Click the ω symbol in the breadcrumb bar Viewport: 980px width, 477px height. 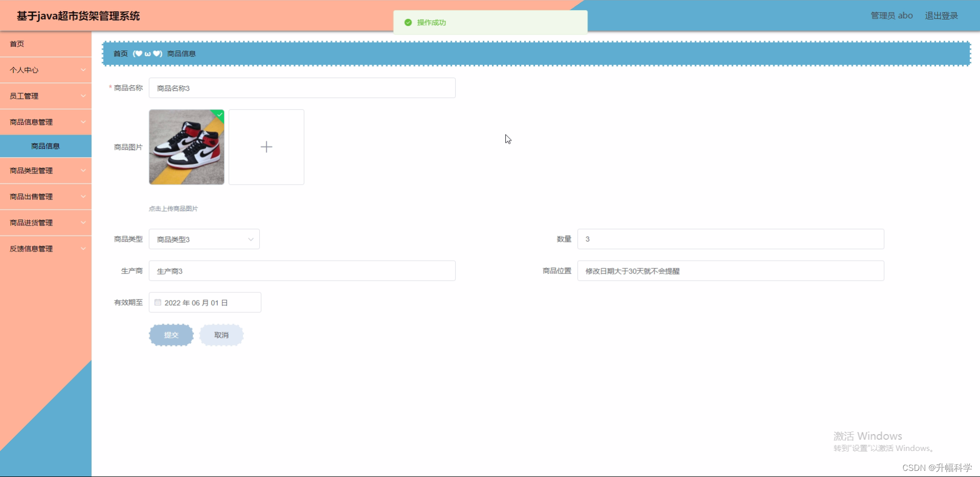point(148,54)
